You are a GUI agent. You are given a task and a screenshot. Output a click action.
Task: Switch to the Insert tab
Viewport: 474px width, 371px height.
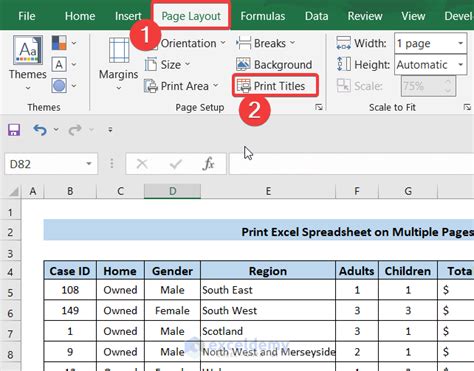coord(128,16)
